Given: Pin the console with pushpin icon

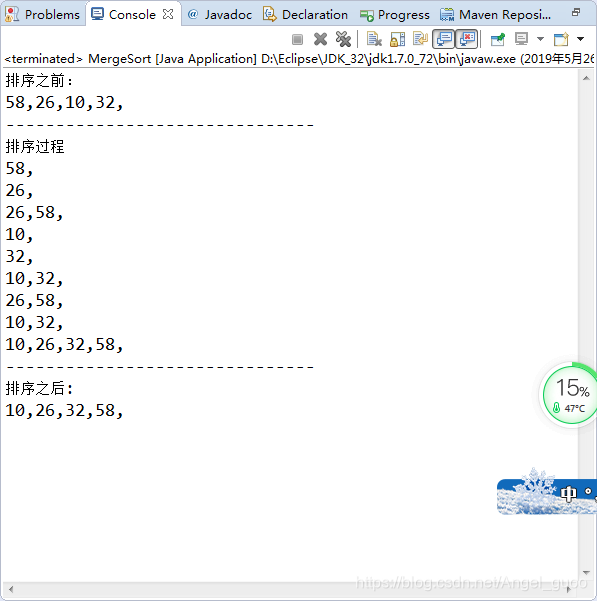Looking at the screenshot, I should click(497, 39).
